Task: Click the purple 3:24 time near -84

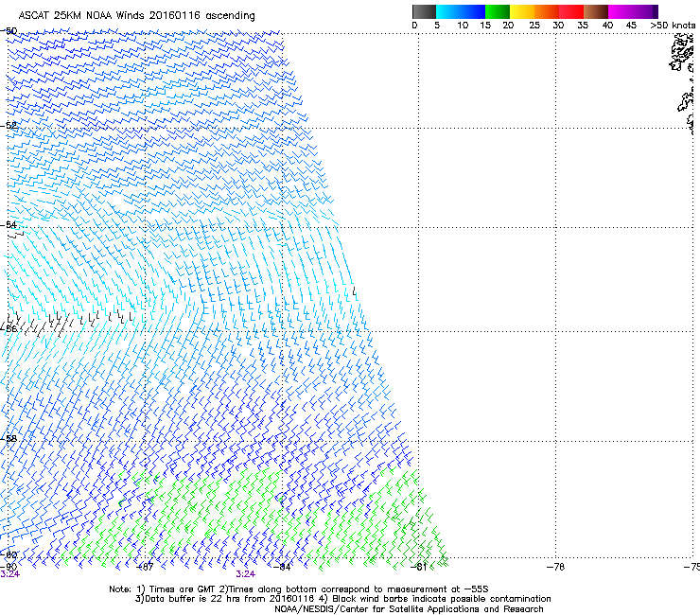Action: 246,574
